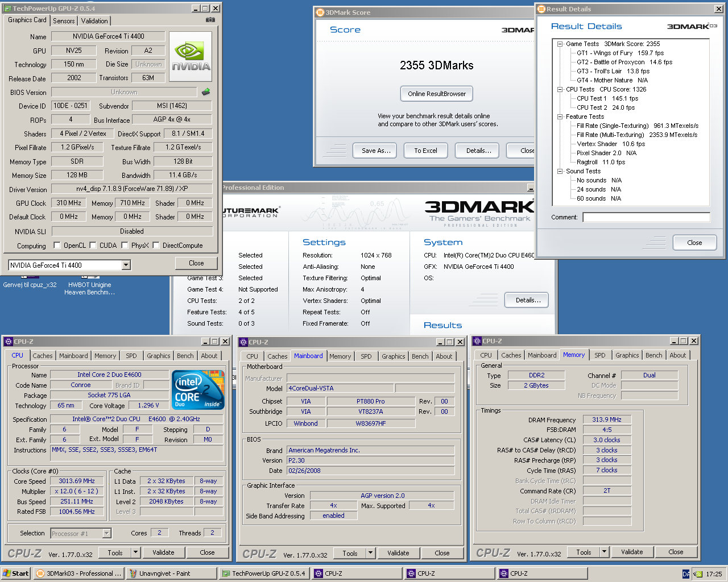Click To Excel button
This screenshot has width=728, height=582.
click(425, 151)
